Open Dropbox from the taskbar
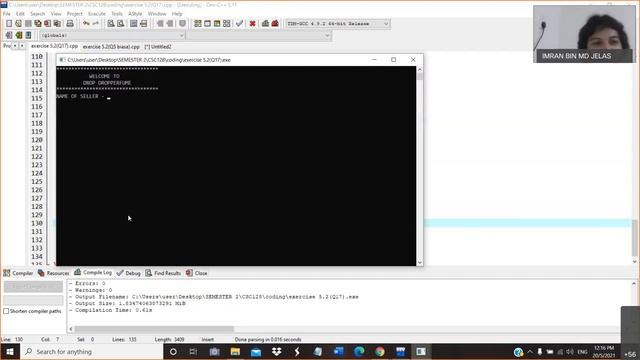 [x=276, y=351]
